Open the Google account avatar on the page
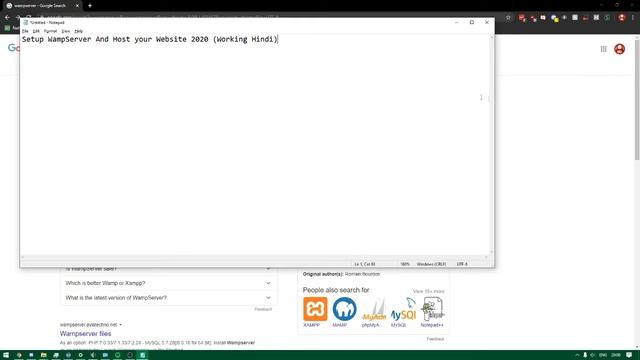640x360 pixels. [x=619, y=49]
